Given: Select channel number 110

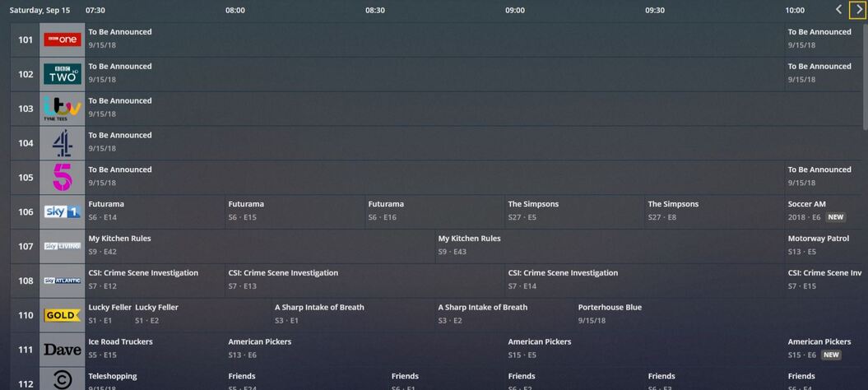Looking at the screenshot, I should click(x=26, y=315).
